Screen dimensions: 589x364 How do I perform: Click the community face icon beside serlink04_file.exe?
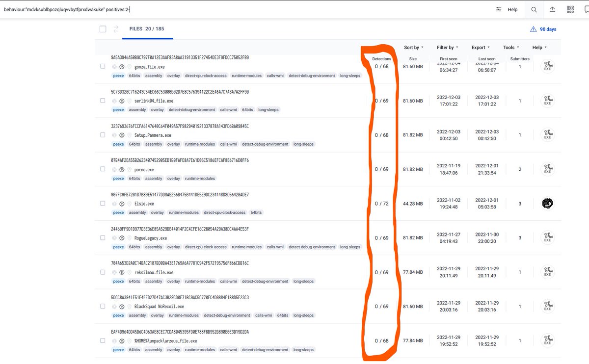pos(122,101)
